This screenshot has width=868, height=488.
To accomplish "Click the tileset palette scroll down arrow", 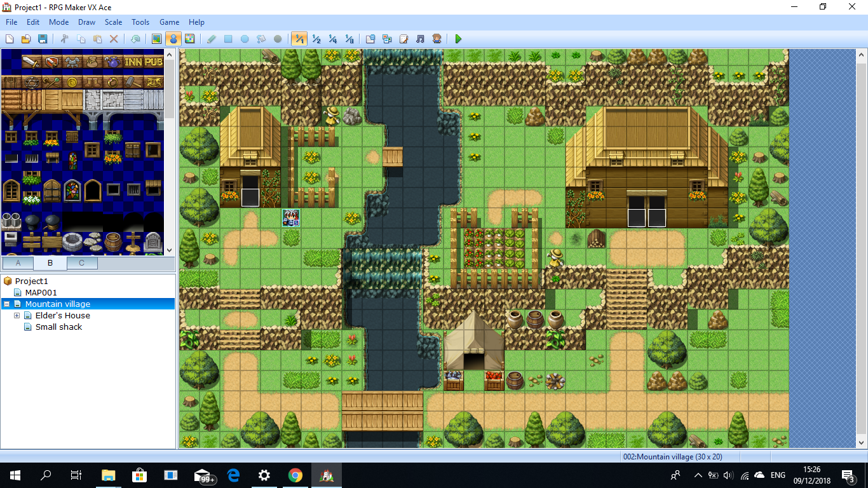I will (x=169, y=250).
